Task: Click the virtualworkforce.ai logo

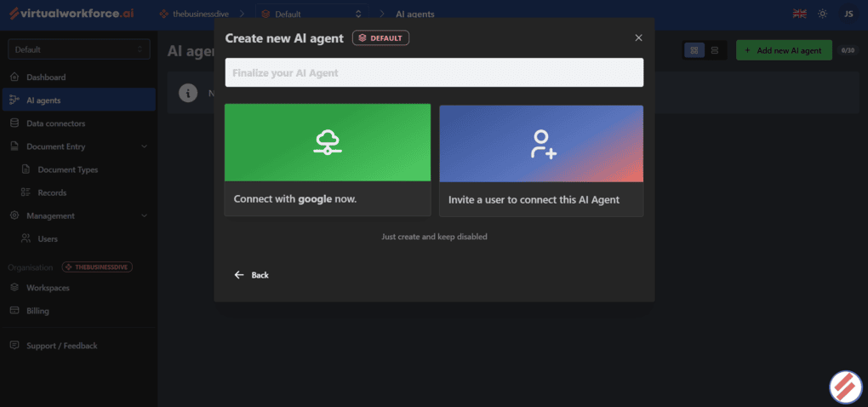Action: pyautogui.click(x=71, y=14)
